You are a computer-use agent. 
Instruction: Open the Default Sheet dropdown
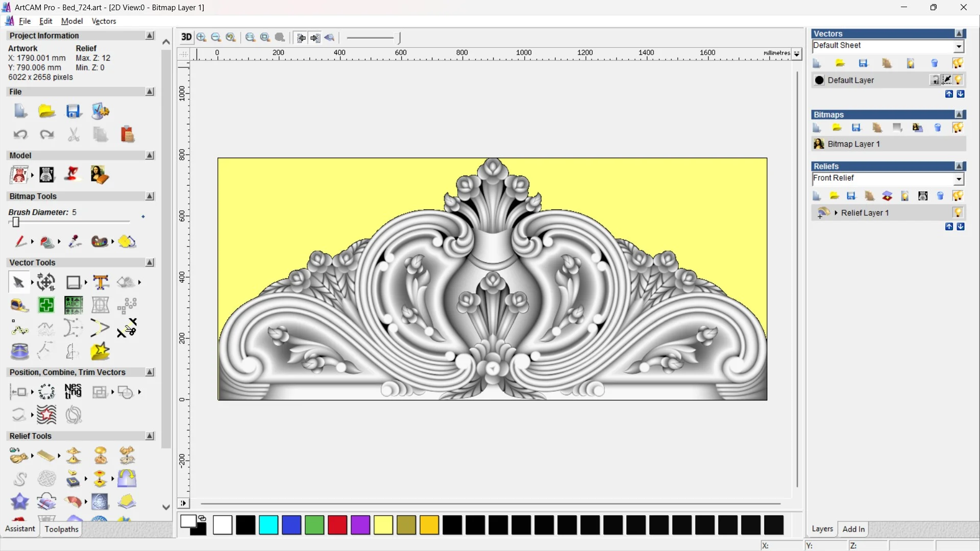[x=959, y=46]
